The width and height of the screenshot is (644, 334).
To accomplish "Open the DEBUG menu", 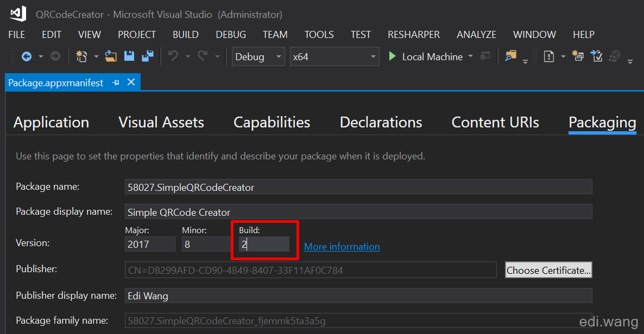I will 231,35.
